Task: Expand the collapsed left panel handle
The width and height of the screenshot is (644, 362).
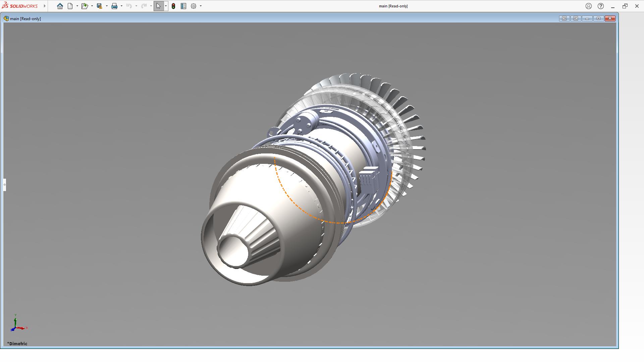Action: tap(4, 185)
